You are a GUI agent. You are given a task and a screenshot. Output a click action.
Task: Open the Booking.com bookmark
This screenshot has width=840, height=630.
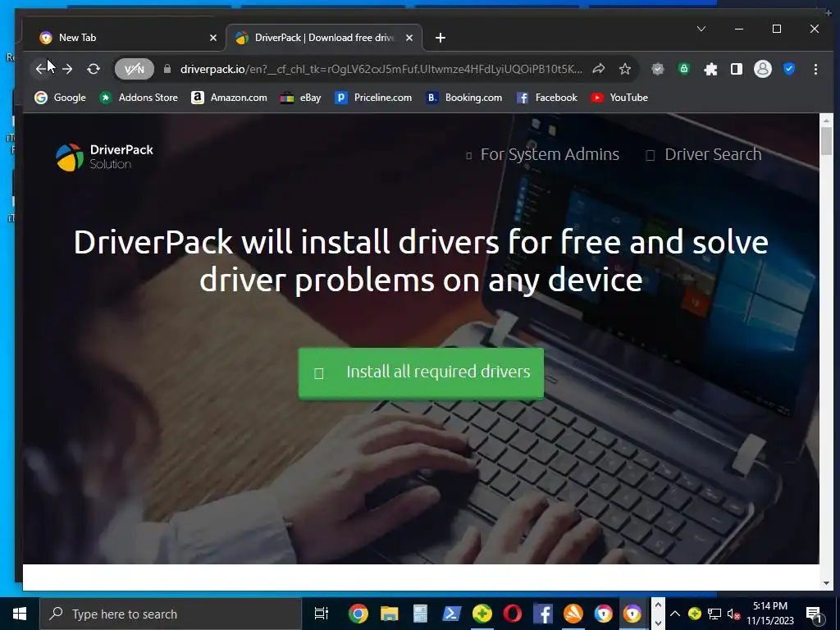pos(464,98)
